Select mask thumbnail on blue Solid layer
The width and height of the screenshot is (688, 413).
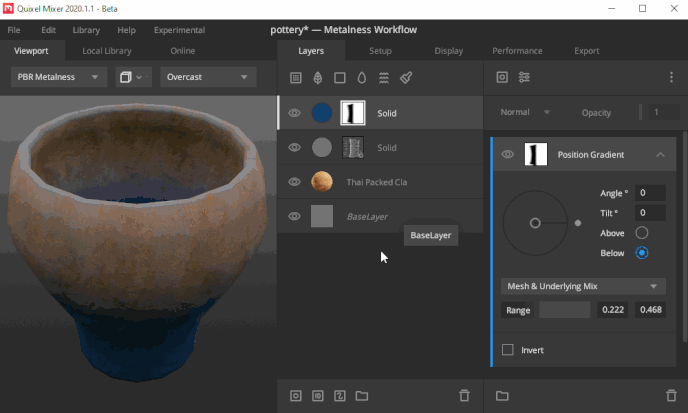click(353, 113)
